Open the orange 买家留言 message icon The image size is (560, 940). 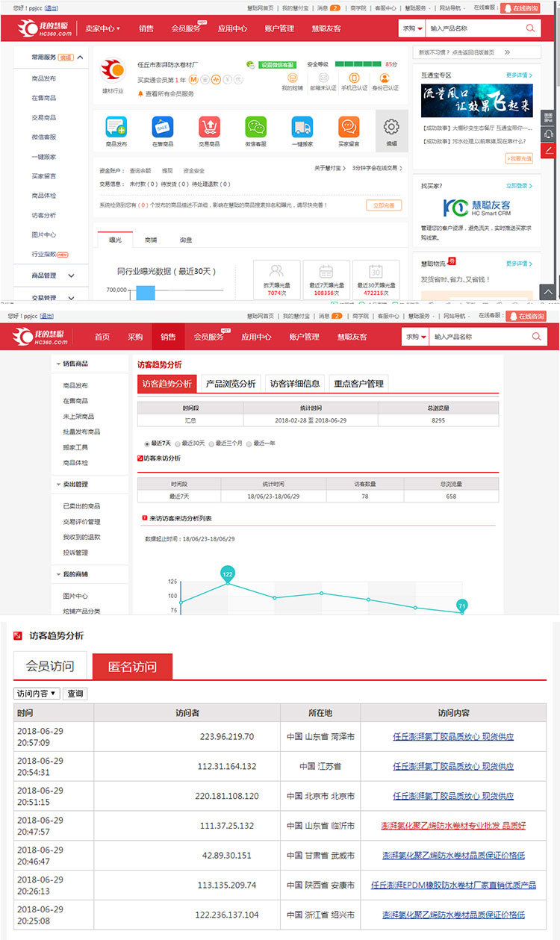[x=348, y=127]
